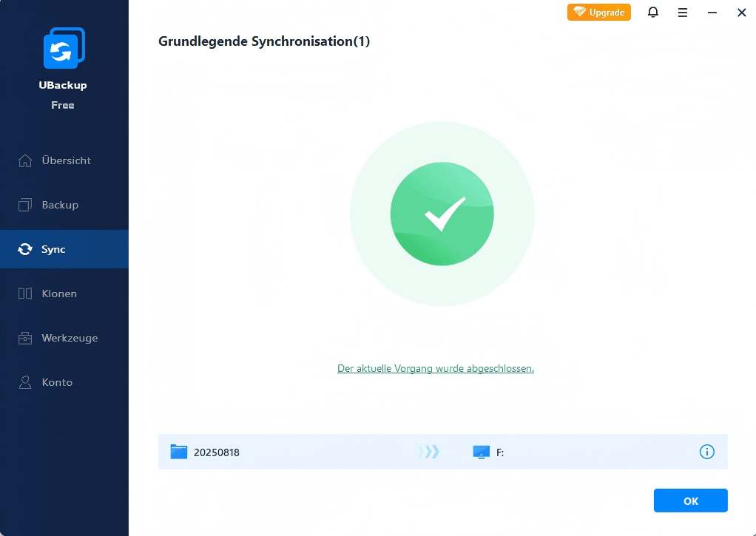Click the blue source folder icon
Viewport: 756px width, 536px height.
[179, 452]
